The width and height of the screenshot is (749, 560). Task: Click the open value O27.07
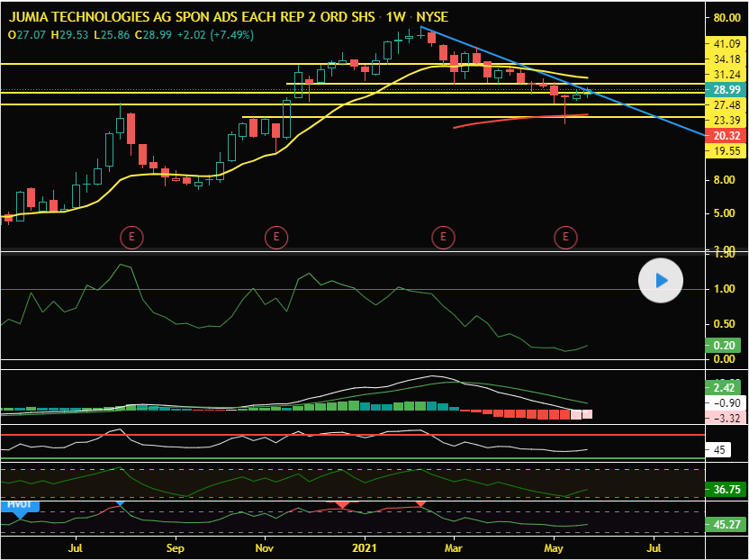[27, 35]
